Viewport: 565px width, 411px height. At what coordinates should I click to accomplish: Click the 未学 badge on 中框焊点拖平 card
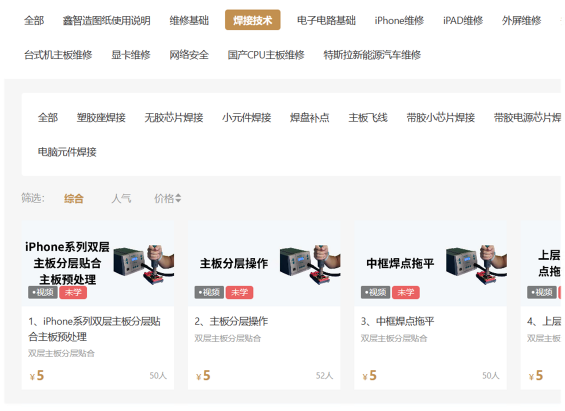pos(406,292)
